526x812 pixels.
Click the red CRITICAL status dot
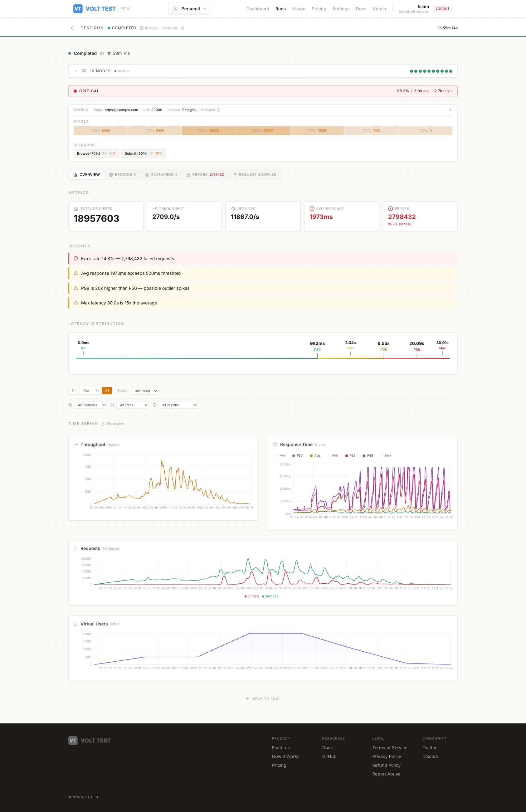pyautogui.click(x=75, y=91)
